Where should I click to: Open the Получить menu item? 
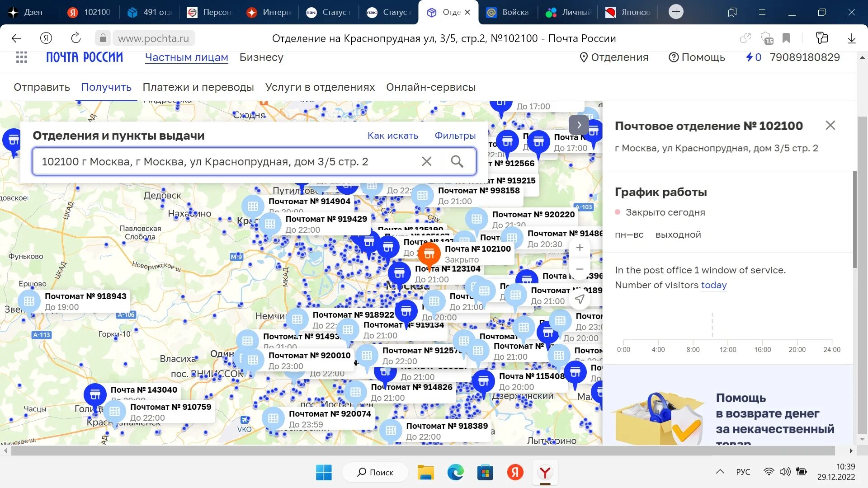(106, 87)
